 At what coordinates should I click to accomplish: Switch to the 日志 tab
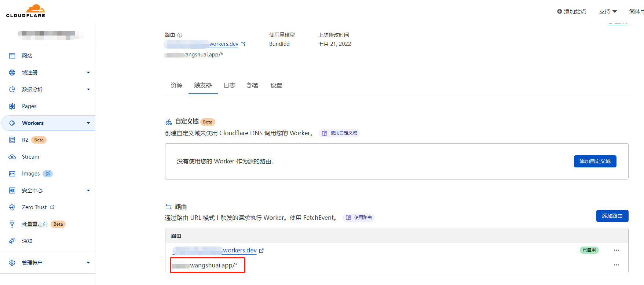click(x=230, y=85)
